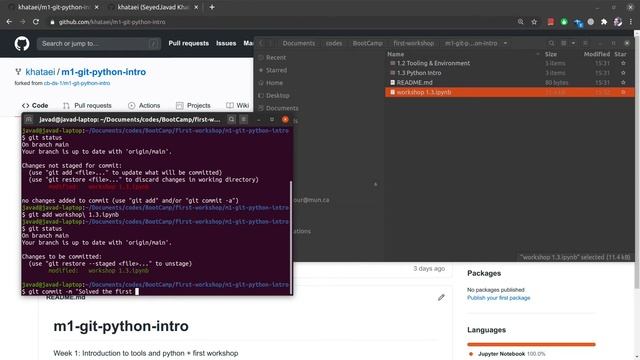Image resolution: width=640 pixels, height=360 pixels.
Task: Switch to the repository Code tab
Action: [35, 105]
